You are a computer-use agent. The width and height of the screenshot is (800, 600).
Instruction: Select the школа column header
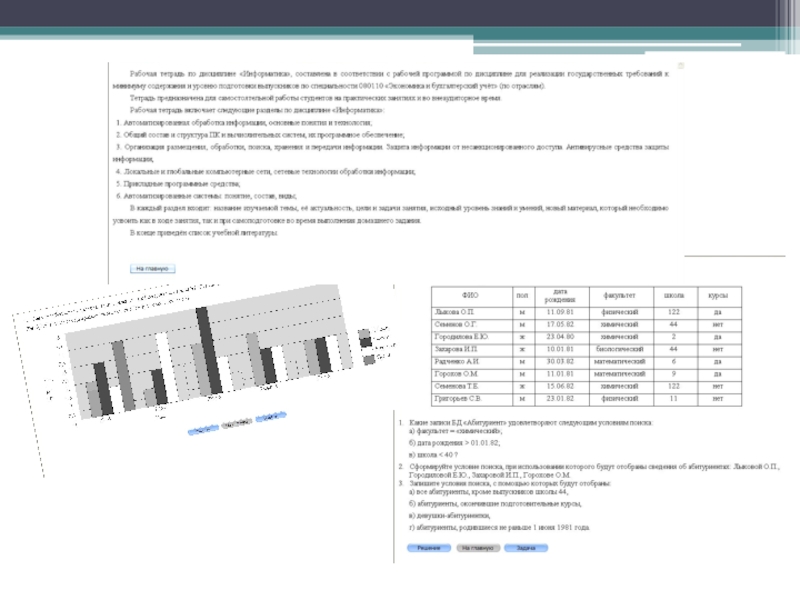[674, 296]
